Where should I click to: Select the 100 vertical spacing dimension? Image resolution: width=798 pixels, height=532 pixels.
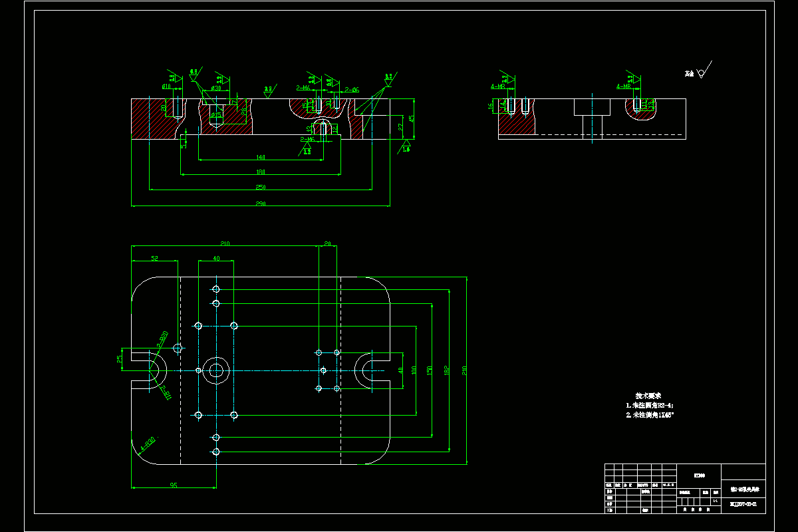click(412, 369)
